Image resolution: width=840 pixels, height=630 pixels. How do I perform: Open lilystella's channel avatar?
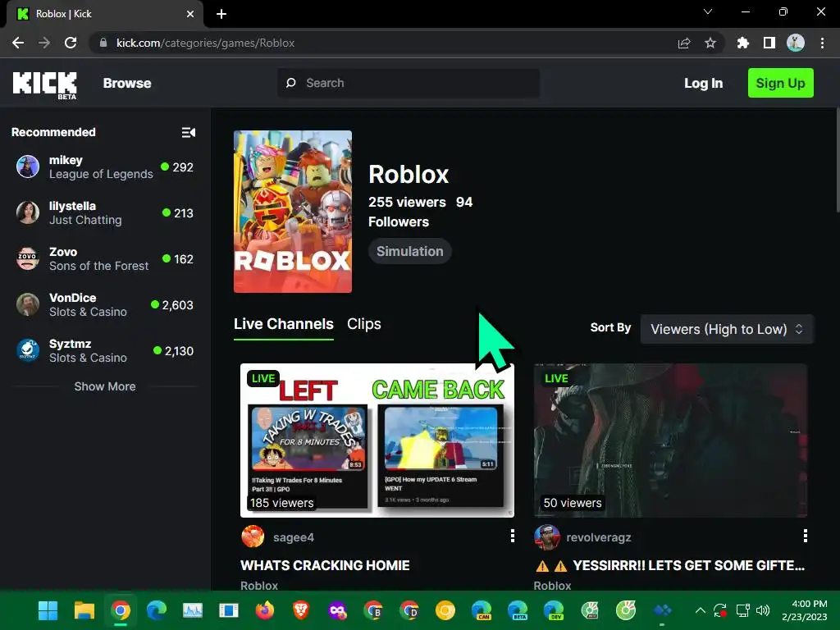point(28,212)
